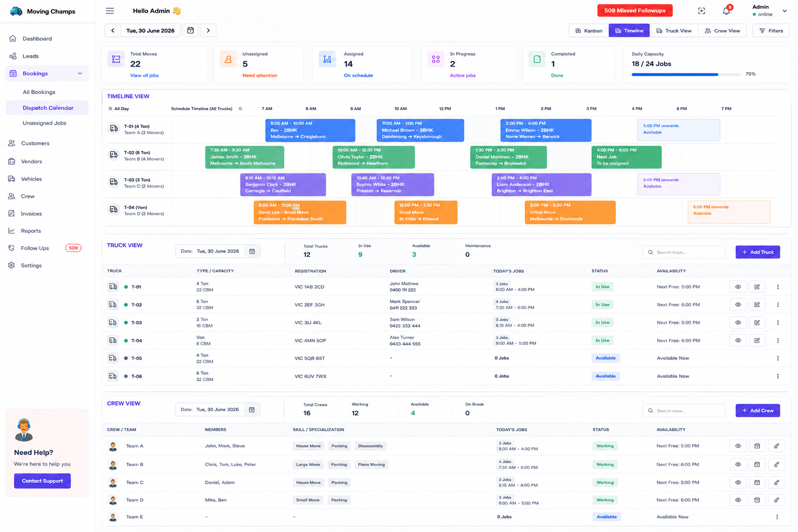The height and width of the screenshot is (532, 798).
Task: Switch to Crew View tab
Action: point(722,31)
